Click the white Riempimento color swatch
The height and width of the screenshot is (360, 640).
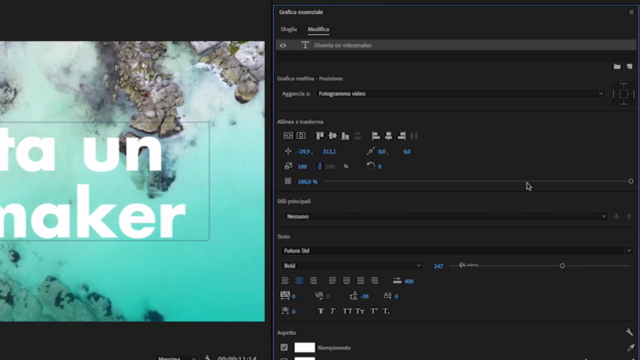[x=304, y=347]
